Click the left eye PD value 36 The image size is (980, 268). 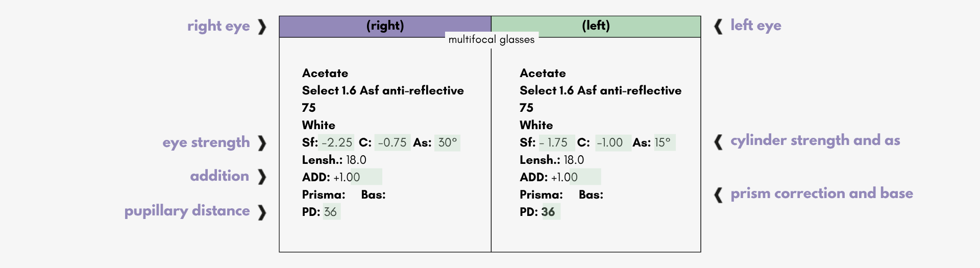pyautogui.click(x=549, y=212)
